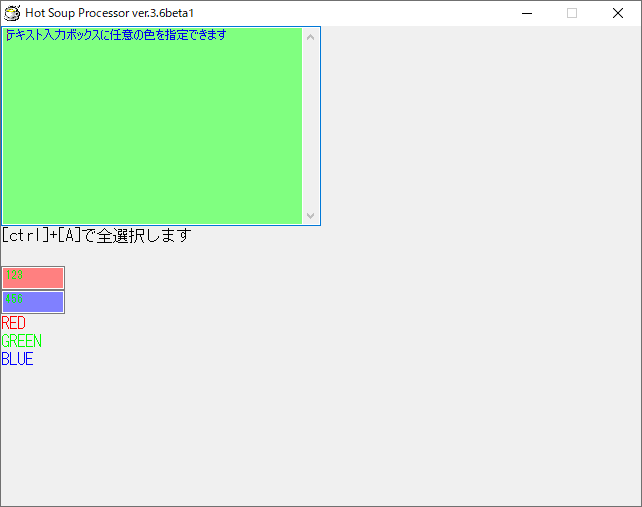Click the green GREEN label
The height and width of the screenshot is (507, 642).
pos(22,341)
